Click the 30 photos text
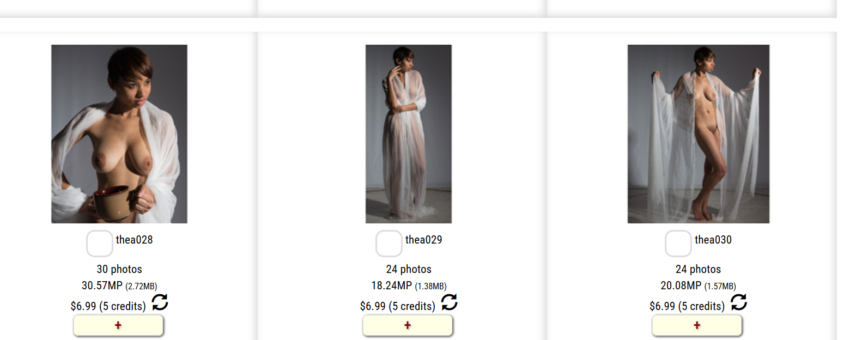Screen dimensions: 868x340 [x=119, y=269]
